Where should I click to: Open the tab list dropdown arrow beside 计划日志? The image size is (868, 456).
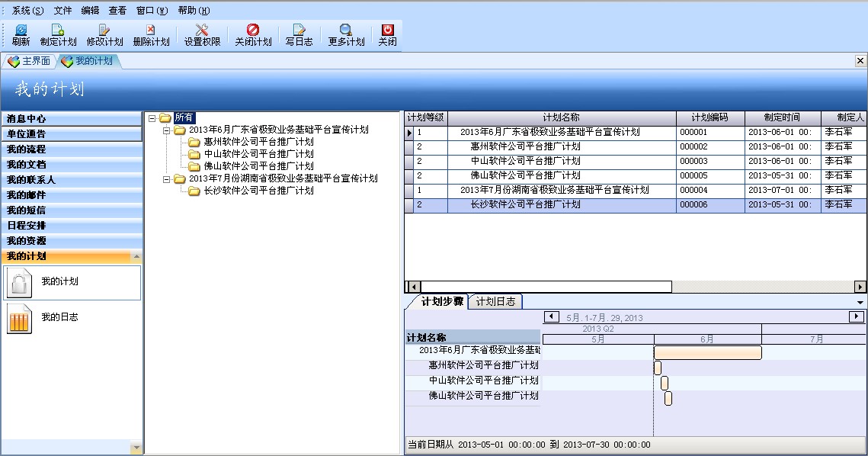click(860, 303)
